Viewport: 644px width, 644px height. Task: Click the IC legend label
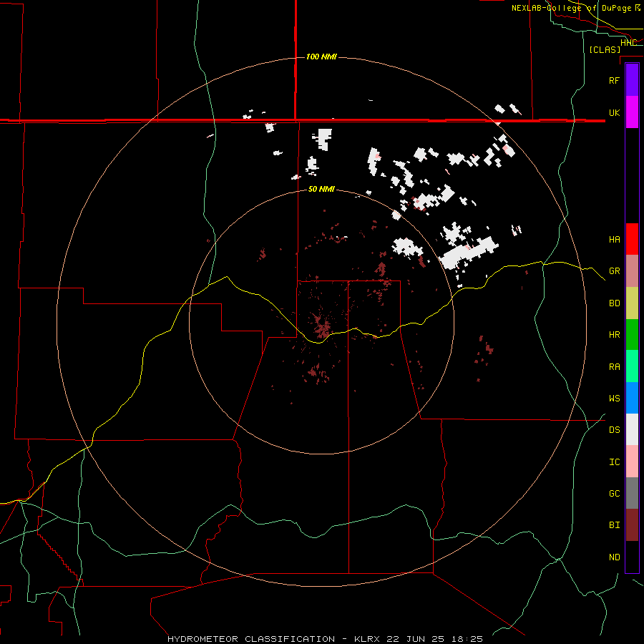point(614,462)
